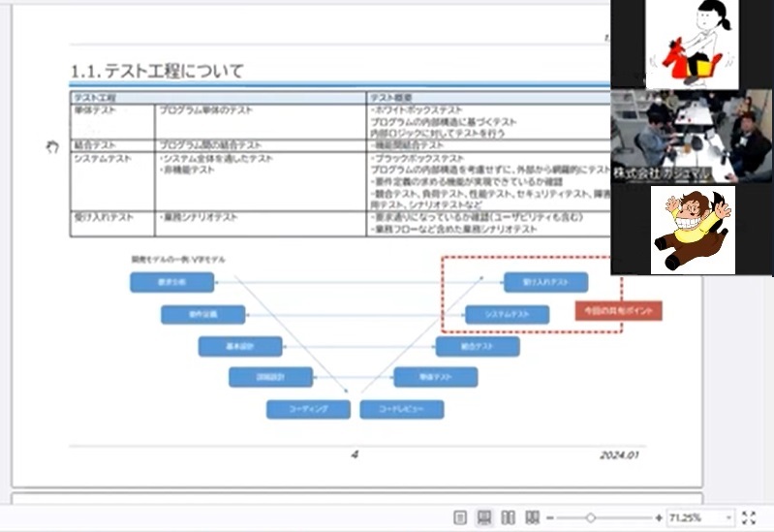Screen dimensions: 774x532
Task: Click the システムテスト box in V-model
Action: click(507, 315)
